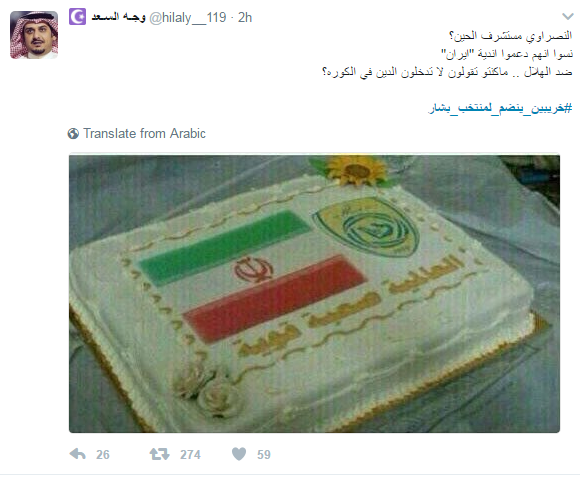Image resolution: width=580 pixels, height=478 pixels.
Task: Click the retweet count 274
Action: (190, 454)
